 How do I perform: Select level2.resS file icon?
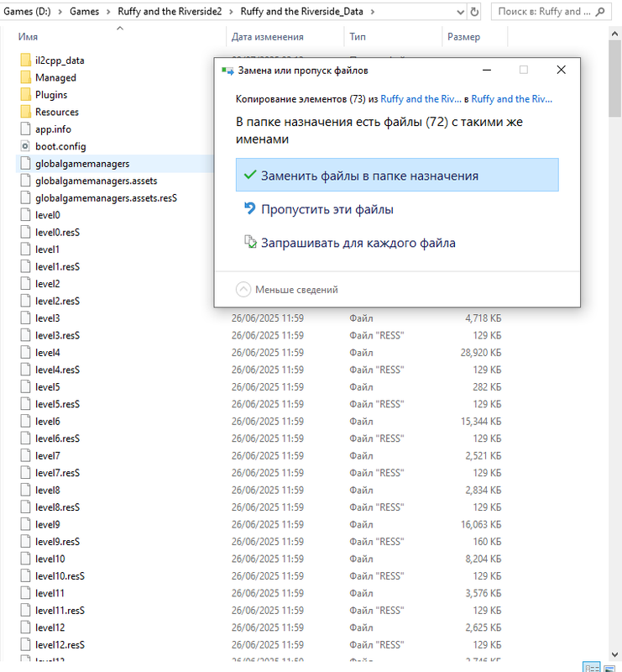(x=26, y=301)
